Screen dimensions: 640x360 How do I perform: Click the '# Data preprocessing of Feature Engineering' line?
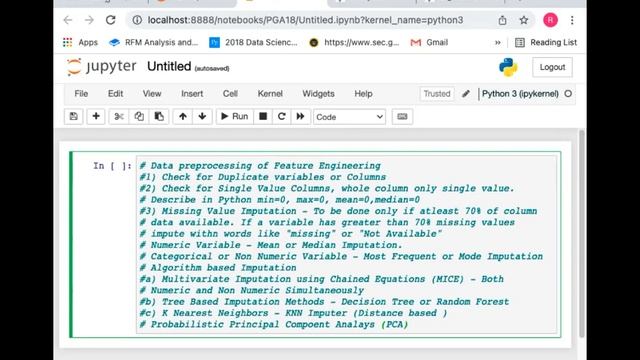coord(260,166)
